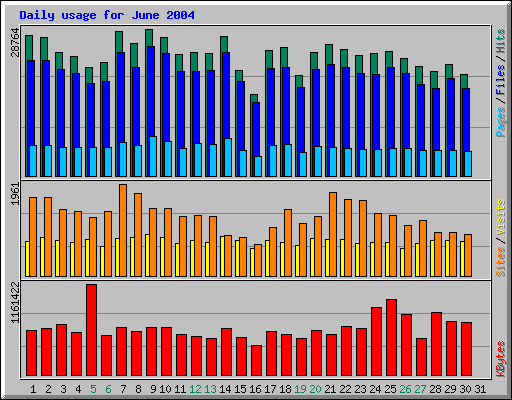
Task: Click the shortest red KBytes bar for day 16
Action: 257,361
